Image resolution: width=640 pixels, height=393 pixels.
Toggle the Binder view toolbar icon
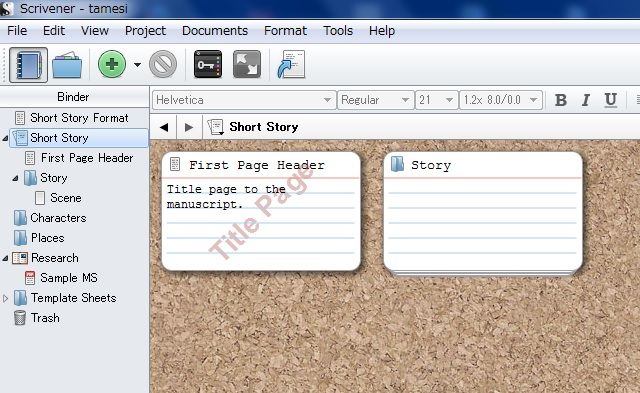click(x=29, y=65)
